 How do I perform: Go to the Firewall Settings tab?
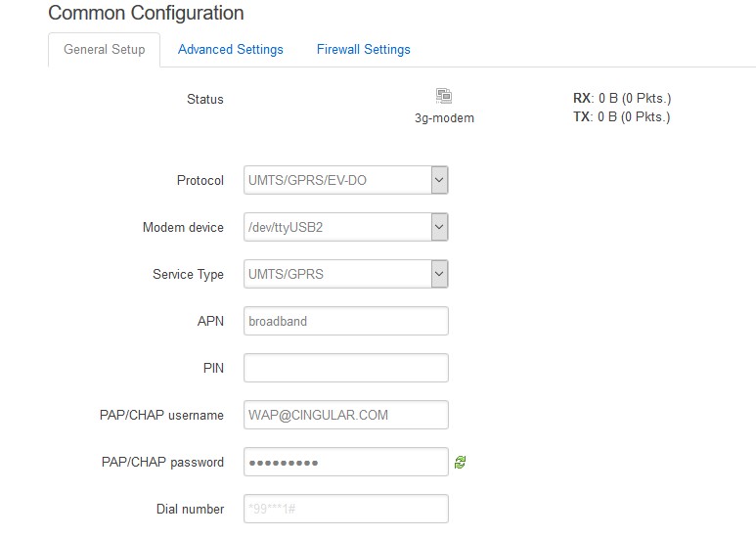pyautogui.click(x=363, y=50)
